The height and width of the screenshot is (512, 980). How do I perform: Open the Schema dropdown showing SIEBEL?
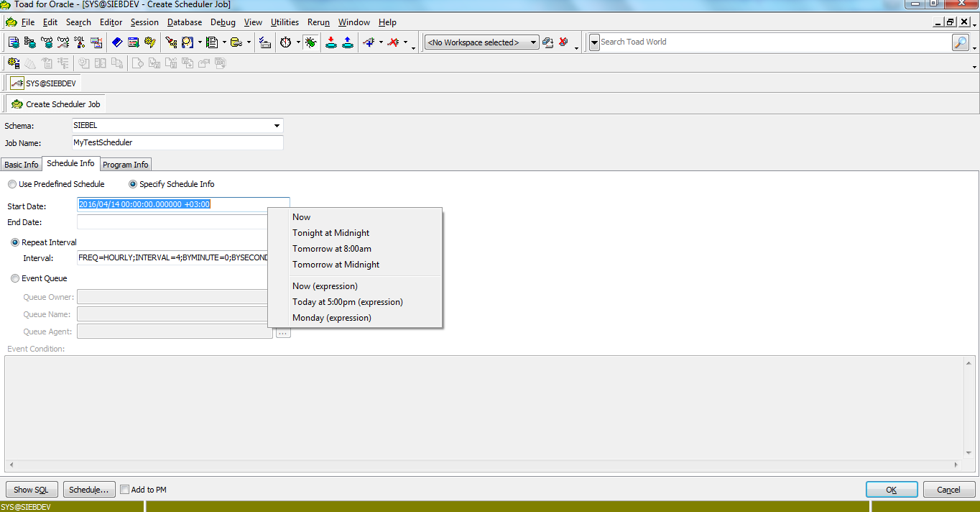[277, 125]
